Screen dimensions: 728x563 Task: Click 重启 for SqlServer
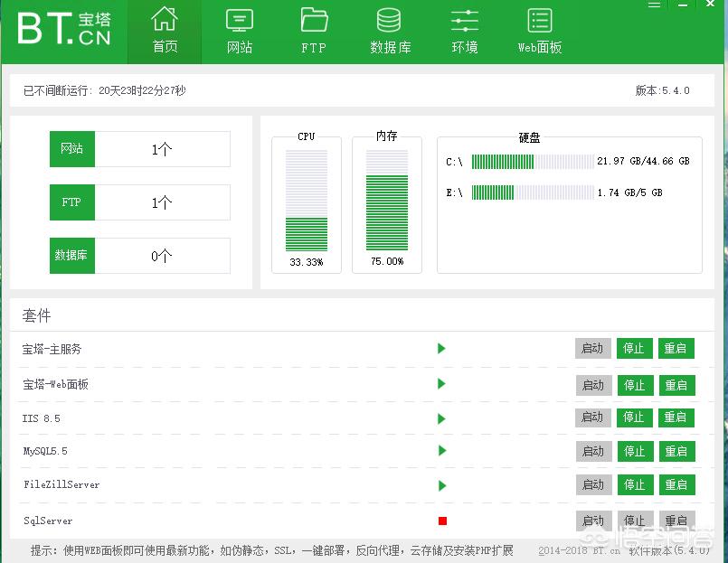[677, 521]
